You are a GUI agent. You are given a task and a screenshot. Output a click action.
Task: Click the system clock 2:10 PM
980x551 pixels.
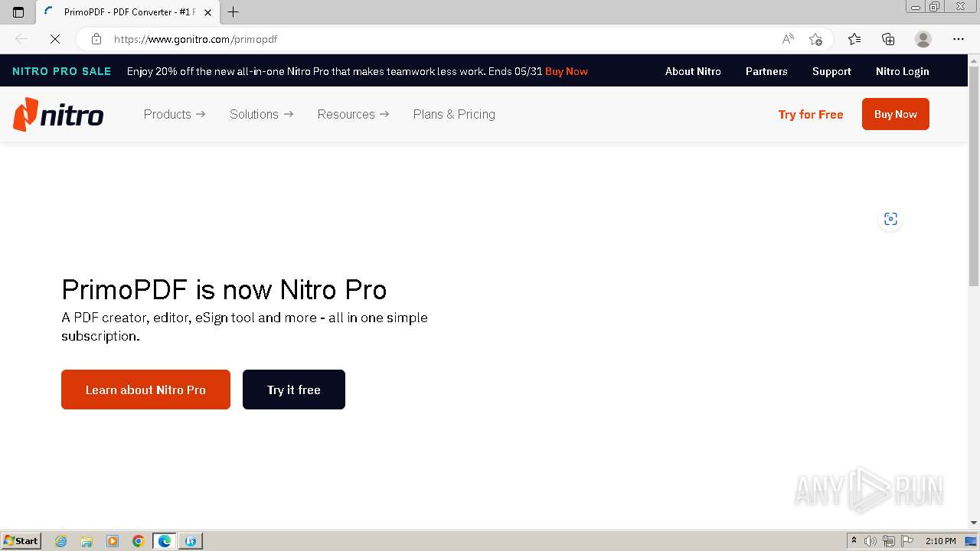click(941, 541)
